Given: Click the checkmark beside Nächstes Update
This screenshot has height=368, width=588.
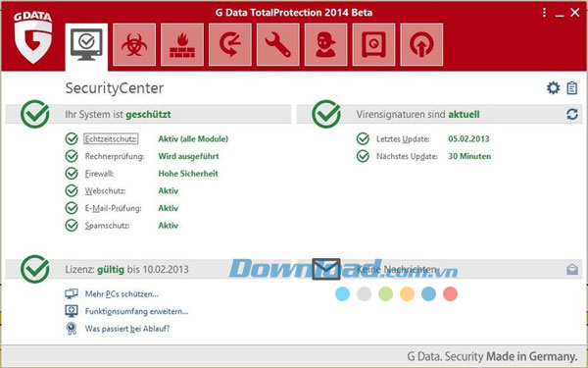Looking at the screenshot, I should (x=363, y=156).
